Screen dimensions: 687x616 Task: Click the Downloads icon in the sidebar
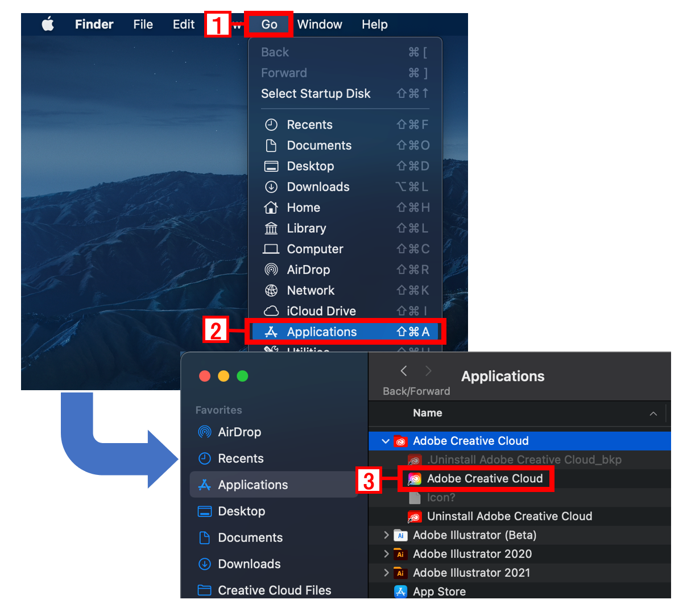pyautogui.click(x=204, y=564)
